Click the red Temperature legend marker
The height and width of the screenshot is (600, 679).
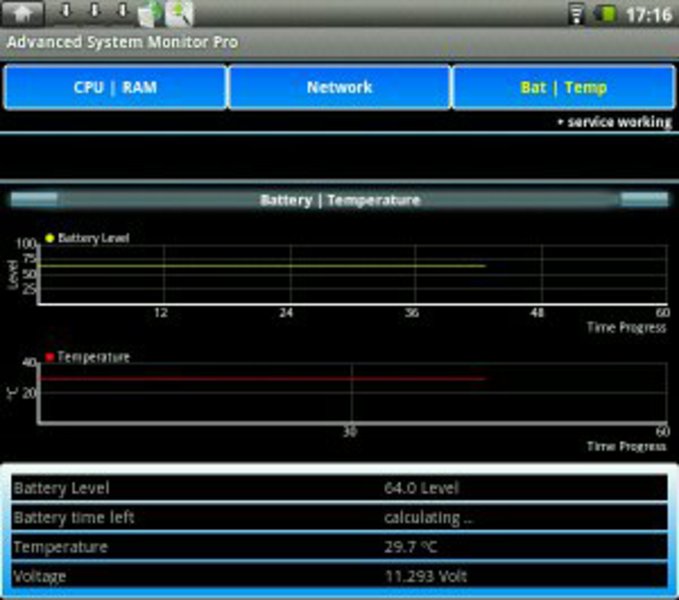click(x=50, y=357)
